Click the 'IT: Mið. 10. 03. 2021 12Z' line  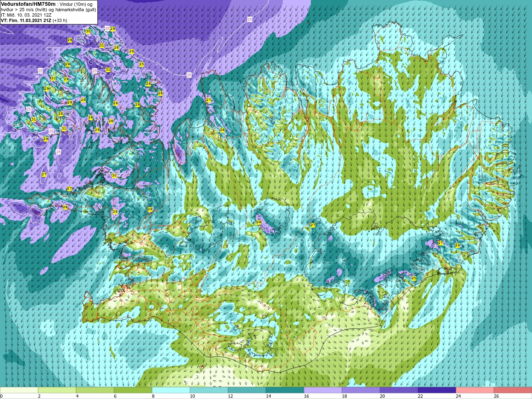[x=26, y=15]
